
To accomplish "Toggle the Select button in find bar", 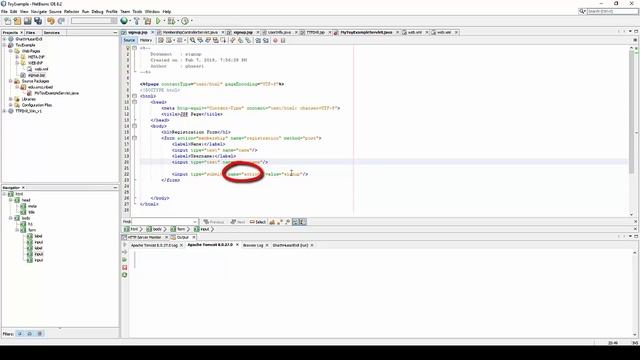I will [258, 222].
